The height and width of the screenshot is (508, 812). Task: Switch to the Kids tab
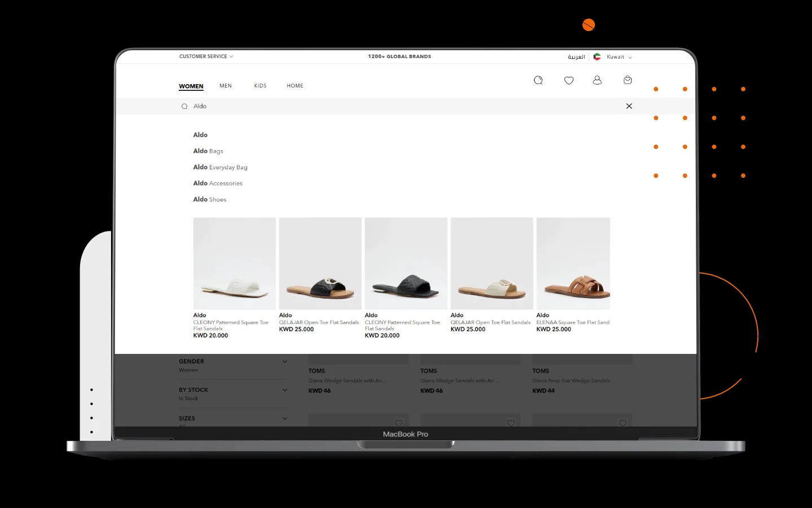260,86
